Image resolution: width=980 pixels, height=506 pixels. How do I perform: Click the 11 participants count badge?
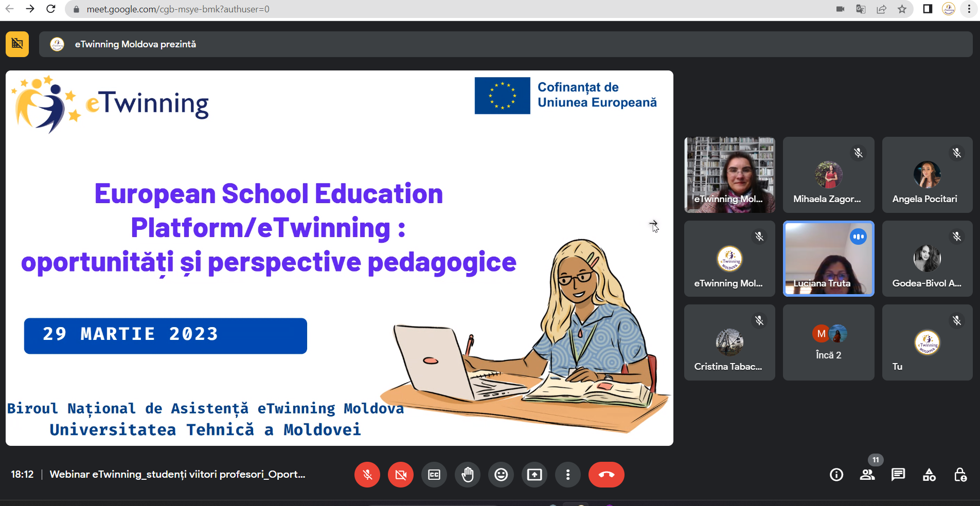[x=876, y=460]
